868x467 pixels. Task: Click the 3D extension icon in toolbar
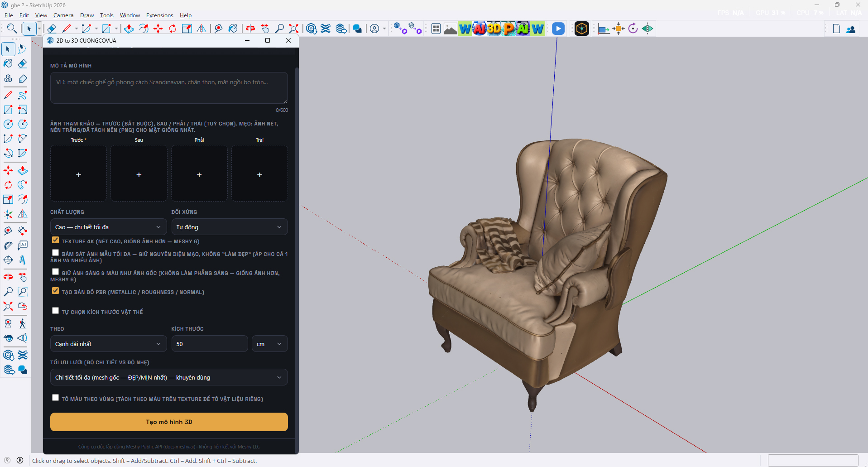[x=494, y=29]
